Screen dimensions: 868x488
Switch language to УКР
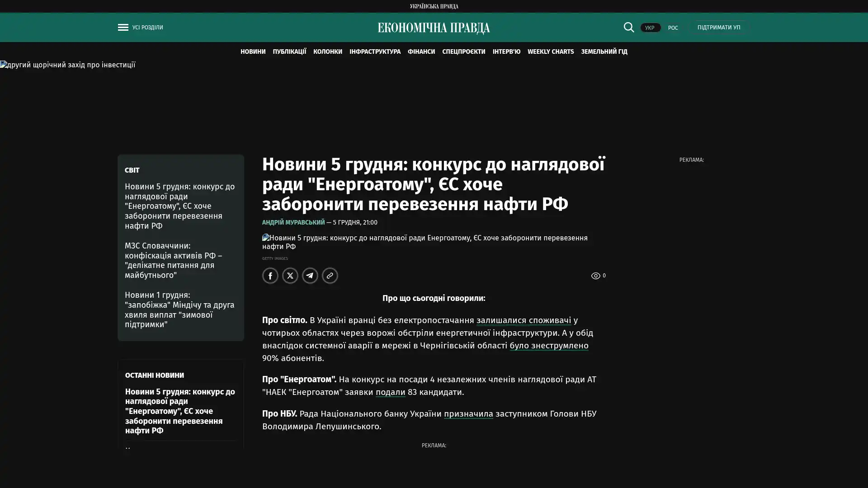click(650, 28)
